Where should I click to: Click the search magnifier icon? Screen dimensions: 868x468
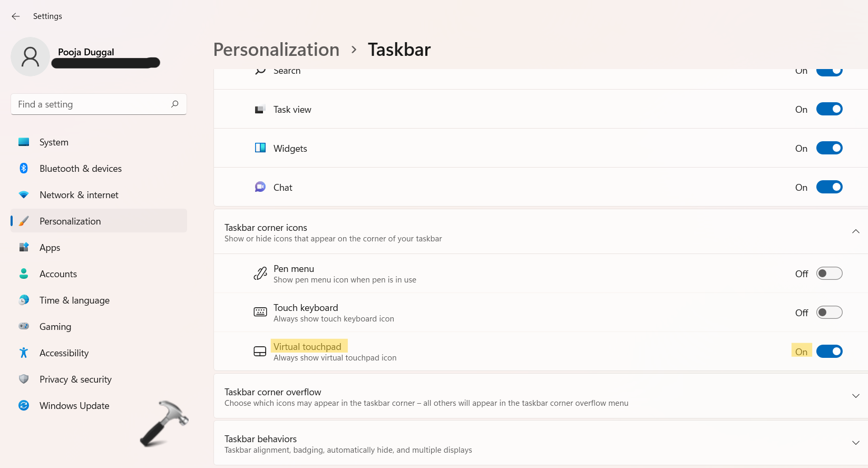[175, 104]
